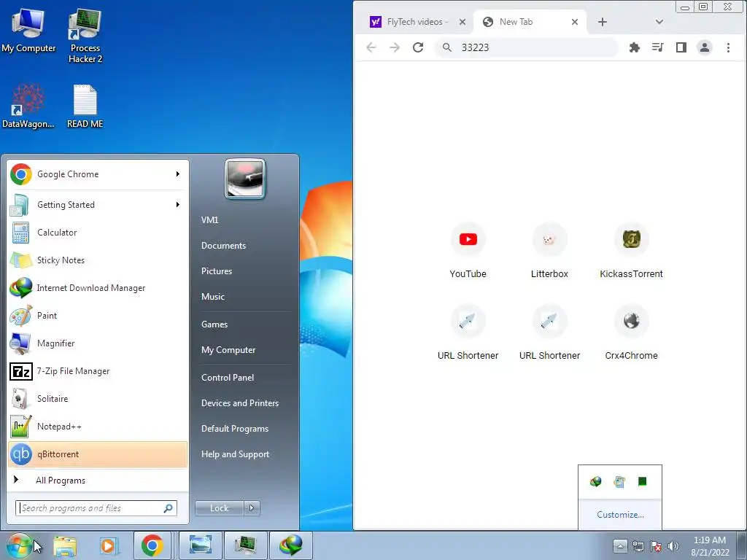Reload the current page
Viewport: 747px width, 560px height.
[x=418, y=47]
